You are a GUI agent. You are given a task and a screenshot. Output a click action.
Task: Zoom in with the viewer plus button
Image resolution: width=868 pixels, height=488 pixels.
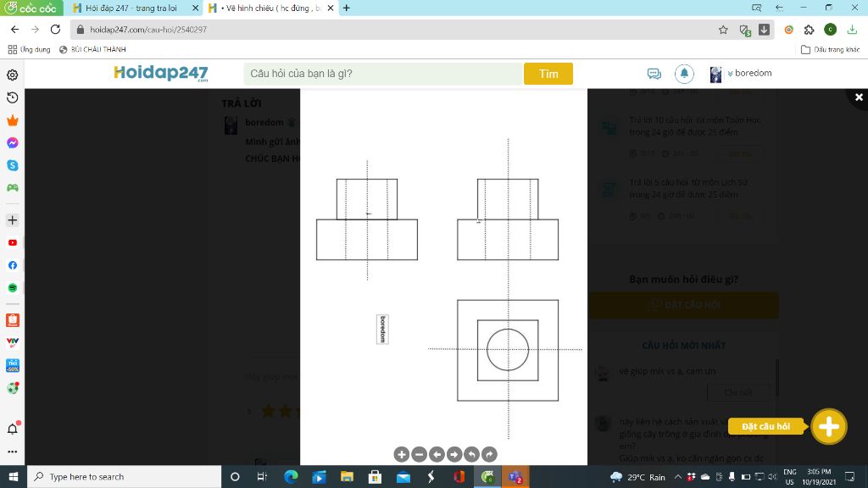pyautogui.click(x=401, y=454)
